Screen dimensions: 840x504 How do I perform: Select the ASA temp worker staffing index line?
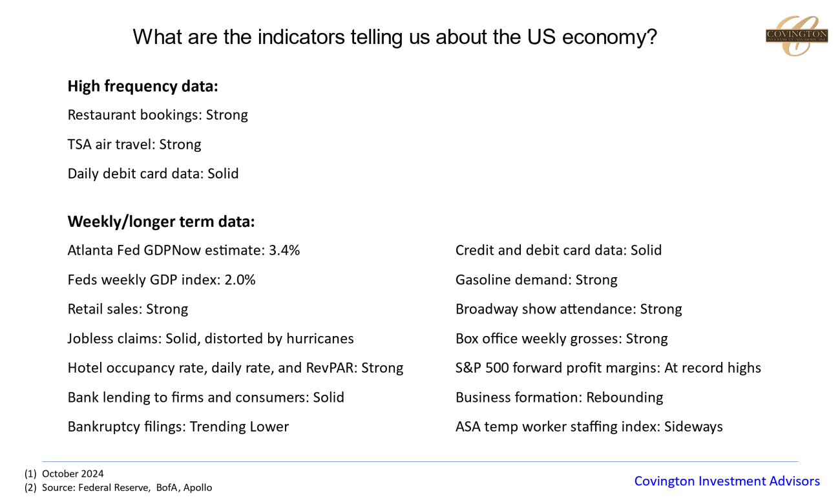pyautogui.click(x=589, y=426)
